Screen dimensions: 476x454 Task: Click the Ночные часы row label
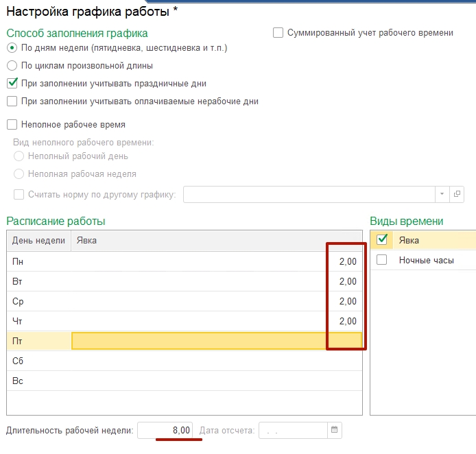tap(426, 260)
